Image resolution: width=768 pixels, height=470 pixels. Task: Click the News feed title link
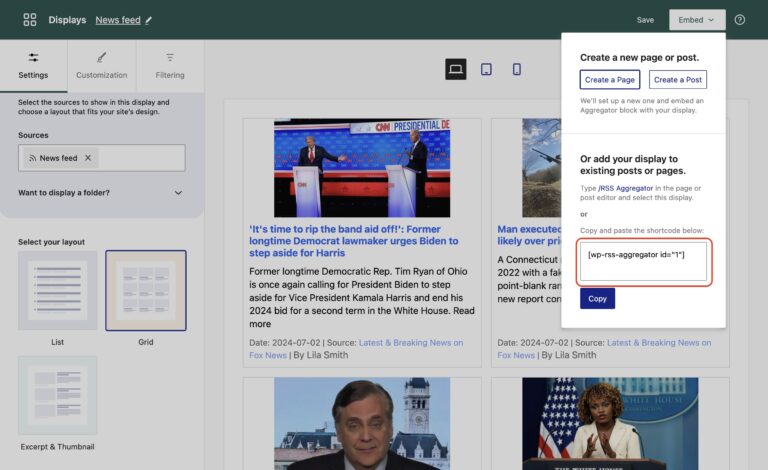[x=118, y=20]
